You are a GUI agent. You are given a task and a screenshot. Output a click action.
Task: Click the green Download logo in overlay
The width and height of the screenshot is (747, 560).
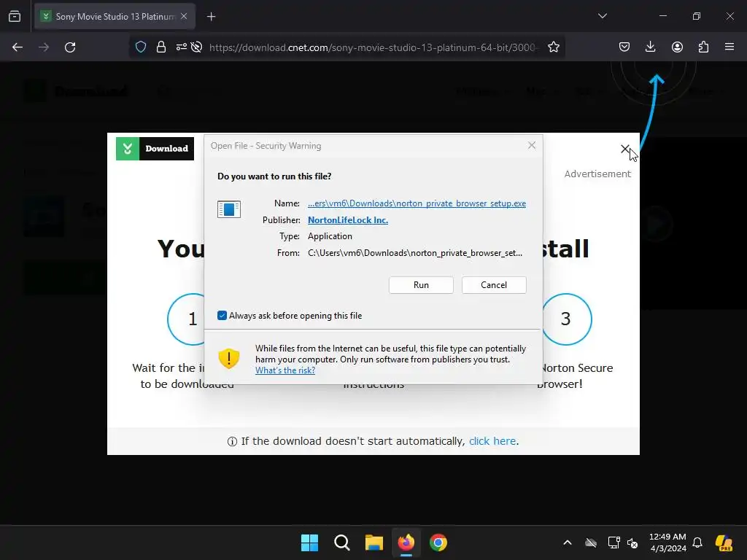coord(155,149)
